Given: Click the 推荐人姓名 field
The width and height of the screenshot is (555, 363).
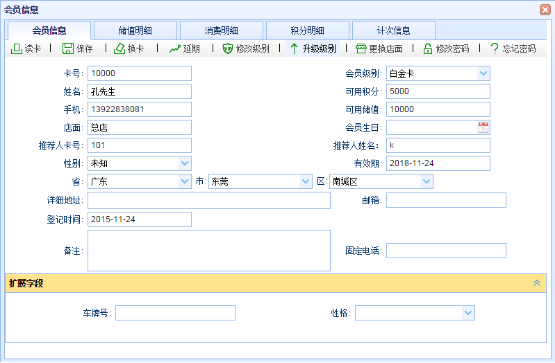Looking at the screenshot, I should [x=438, y=145].
